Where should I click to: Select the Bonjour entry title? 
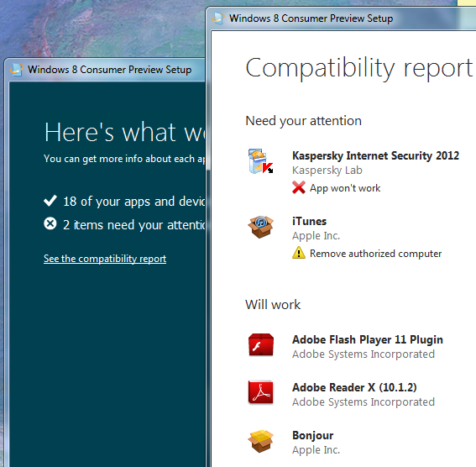pos(312,435)
